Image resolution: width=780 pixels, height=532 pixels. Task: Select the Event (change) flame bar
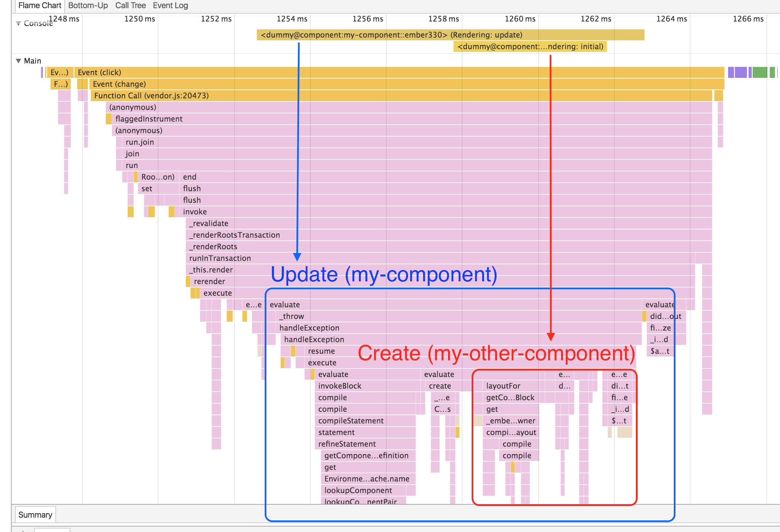pos(376,84)
